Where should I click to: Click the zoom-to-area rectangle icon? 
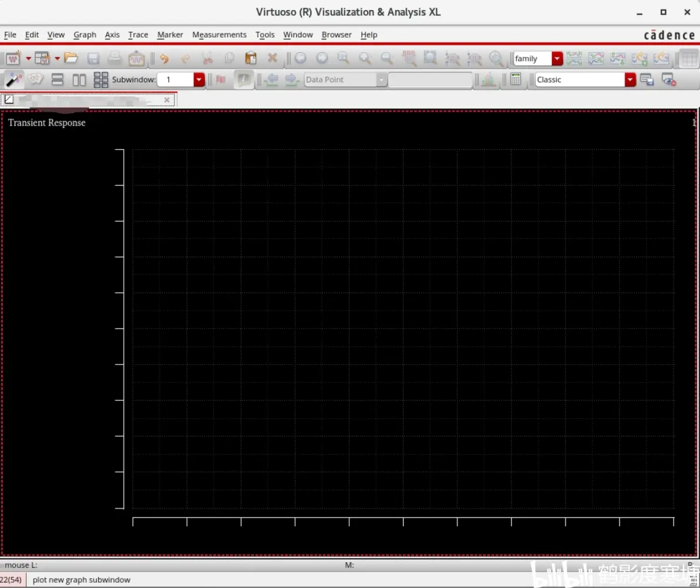[x=430, y=58]
